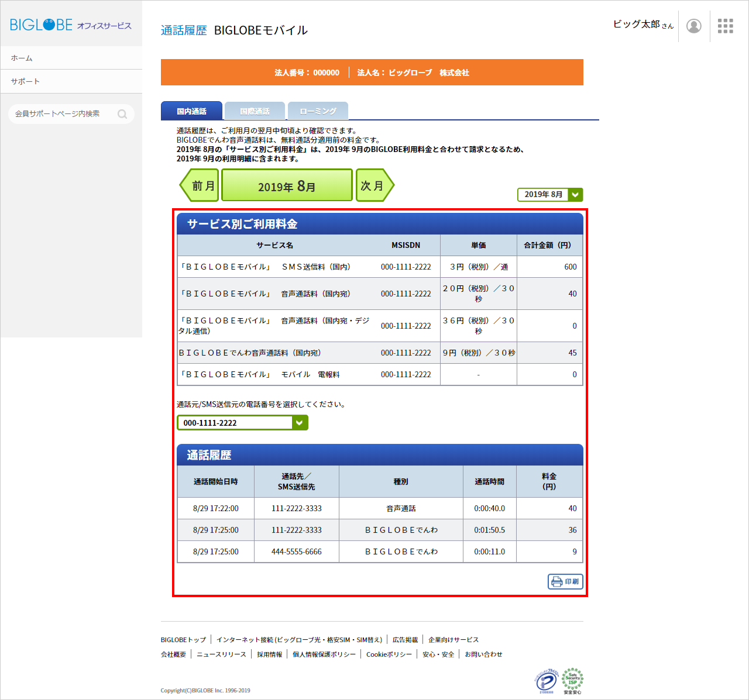Open the Cookieポリシー footer link

click(389, 654)
